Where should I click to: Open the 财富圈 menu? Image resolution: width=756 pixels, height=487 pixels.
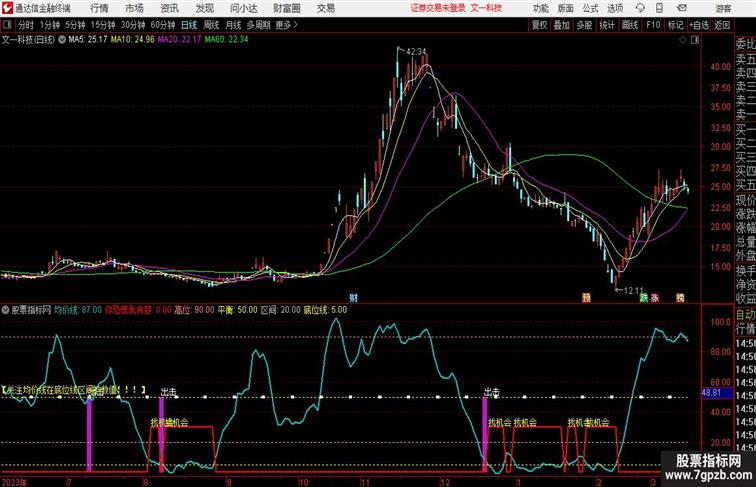[x=286, y=8]
